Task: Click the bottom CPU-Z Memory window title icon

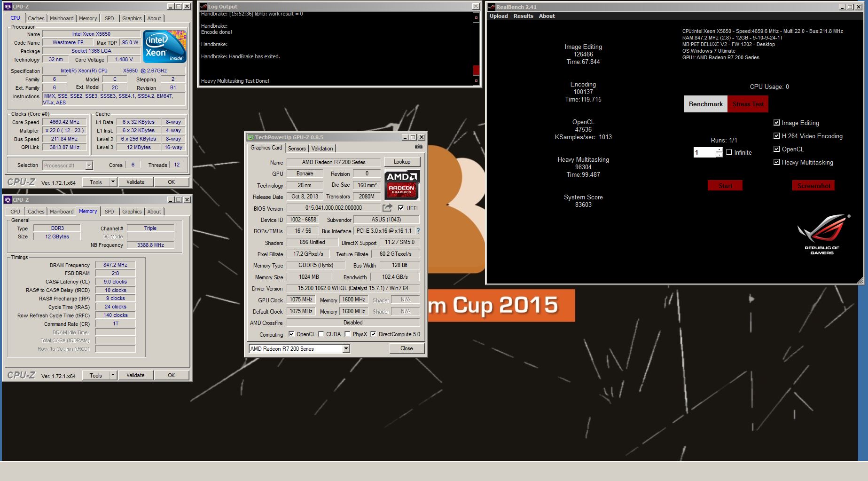Action: [8, 200]
